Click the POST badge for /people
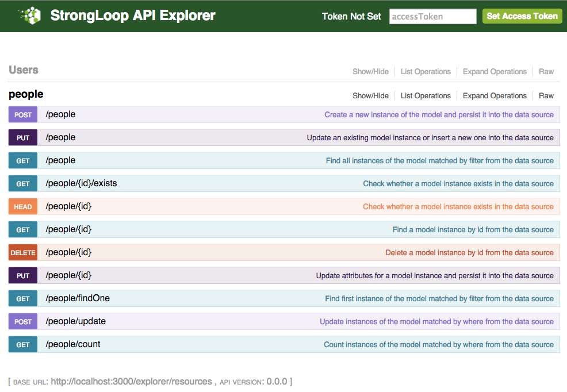Screen dimensions: 567x392 (22, 114)
